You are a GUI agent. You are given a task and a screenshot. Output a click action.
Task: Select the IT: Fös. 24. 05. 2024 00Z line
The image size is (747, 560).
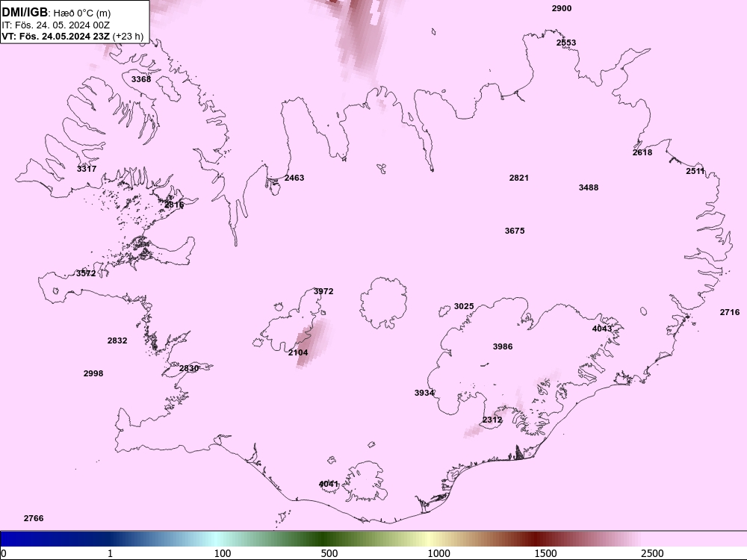tap(56, 25)
